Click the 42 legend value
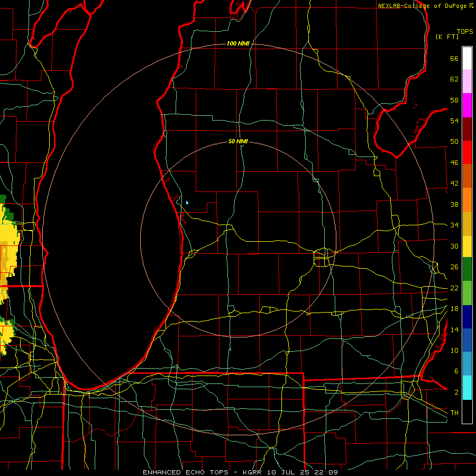This screenshot has width=476, height=476. tap(454, 184)
